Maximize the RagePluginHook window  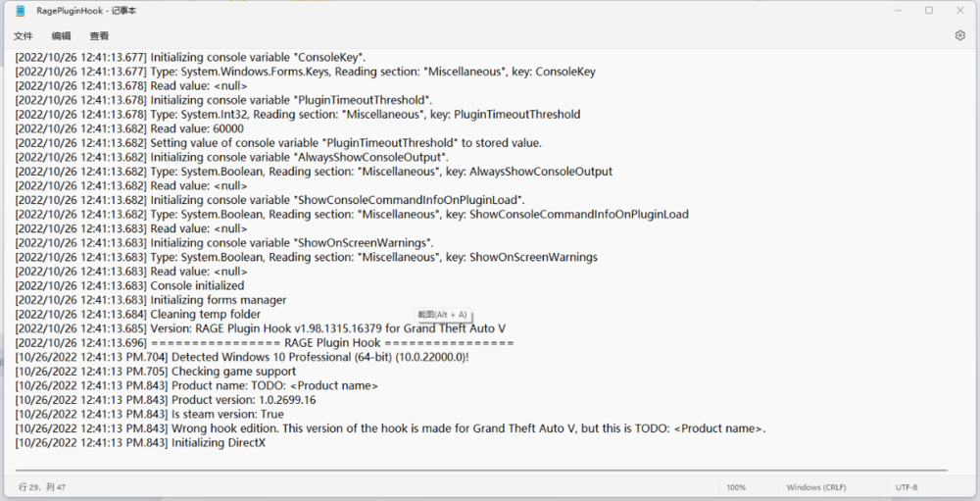pos(929,11)
